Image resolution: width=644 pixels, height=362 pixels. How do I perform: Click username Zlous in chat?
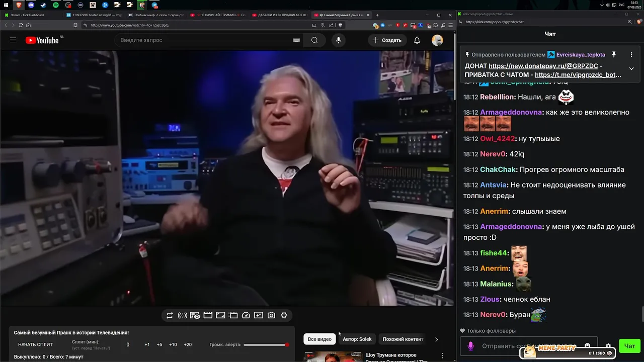click(x=490, y=299)
